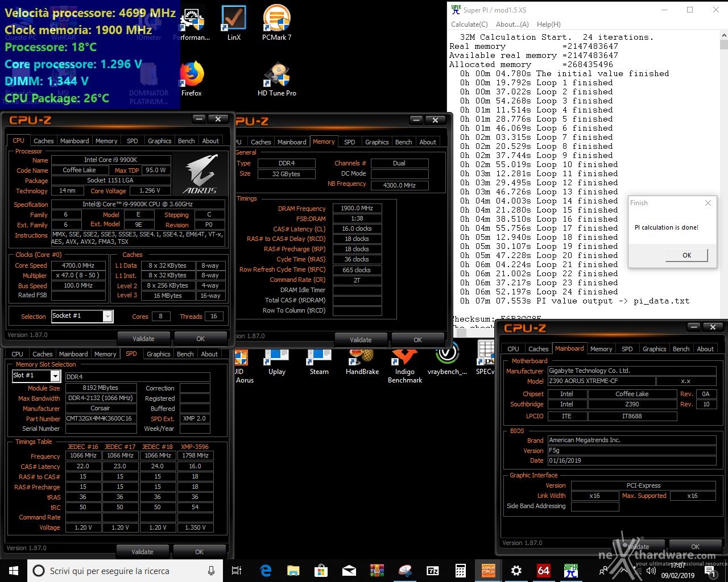Open About tab in CPU-Z Memory window
Image resolution: width=728 pixels, height=582 pixels.
pos(428,142)
